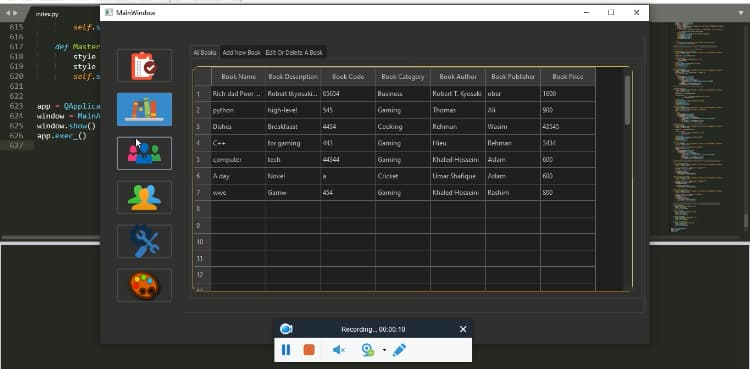Image resolution: width=750 pixels, height=369 pixels.
Task: Open the green and orange users sidebar icon
Action: tap(144, 197)
